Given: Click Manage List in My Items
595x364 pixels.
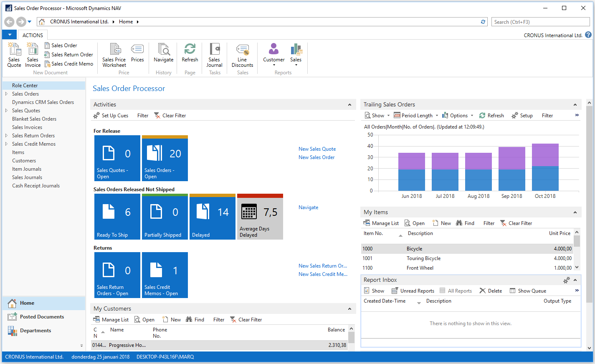Looking at the screenshot, I should point(381,223).
